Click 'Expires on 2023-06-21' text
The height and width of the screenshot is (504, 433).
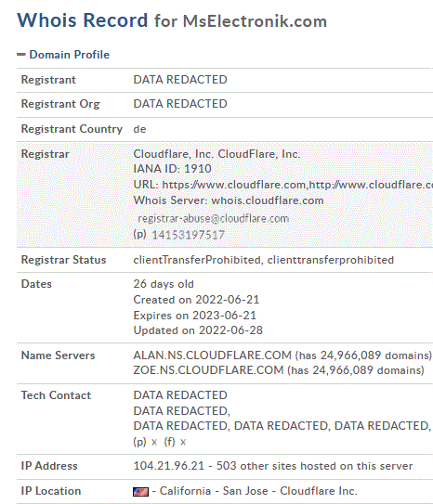pos(194,316)
